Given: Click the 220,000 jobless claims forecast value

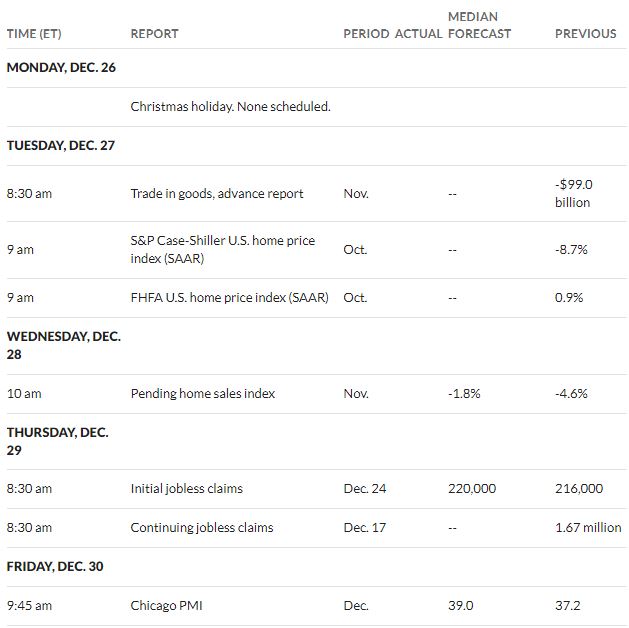Looking at the screenshot, I should point(472,488).
